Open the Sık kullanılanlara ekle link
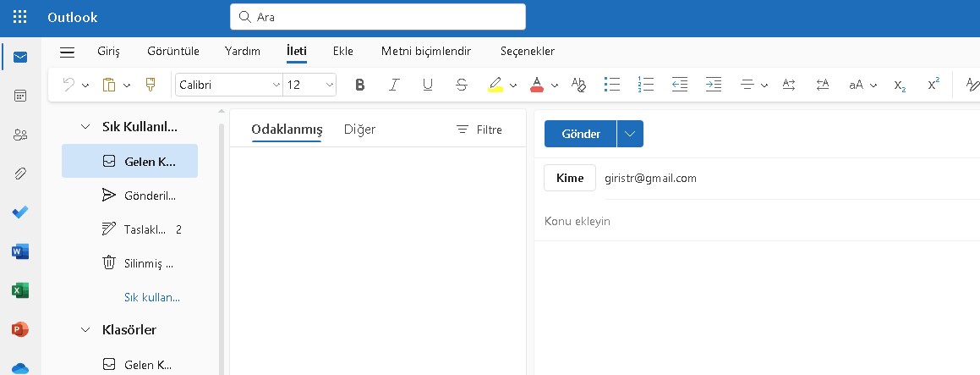 coord(152,297)
